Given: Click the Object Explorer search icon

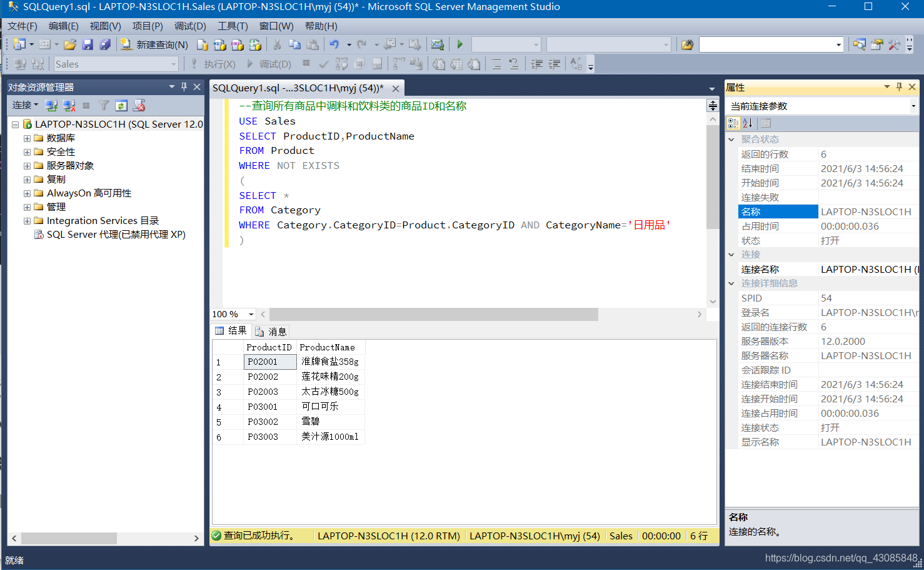Looking at the screenshot, I should (860, 44).
